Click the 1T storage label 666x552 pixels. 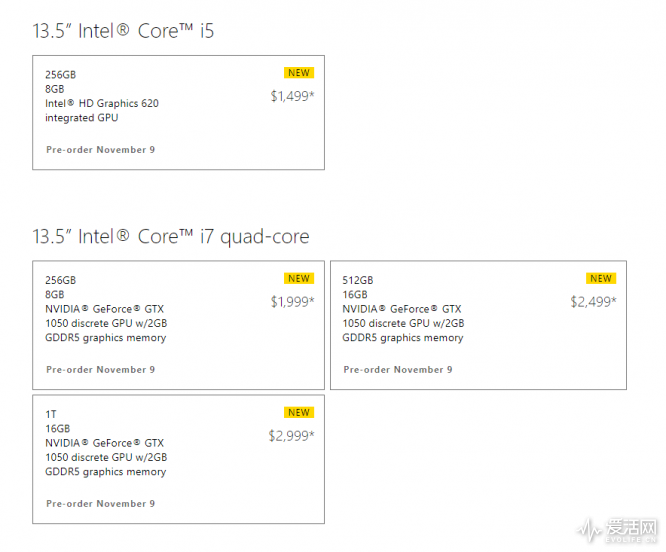coord(51,414)
